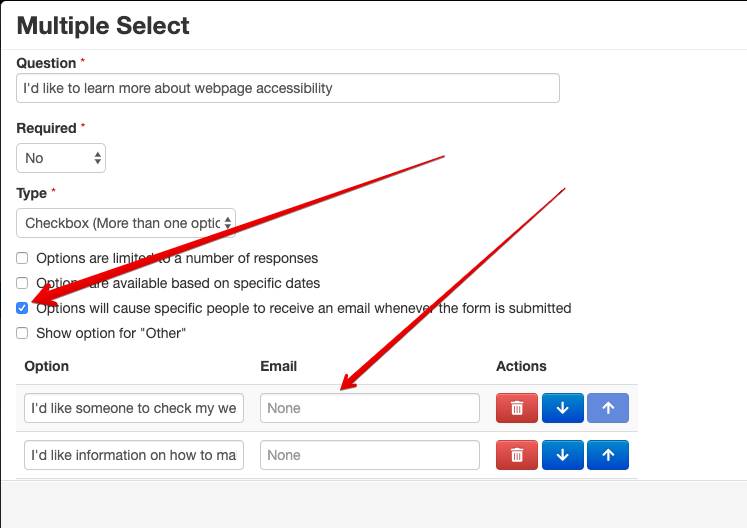
Task: Edit the first Option text field
Action: tap(134, 408)
